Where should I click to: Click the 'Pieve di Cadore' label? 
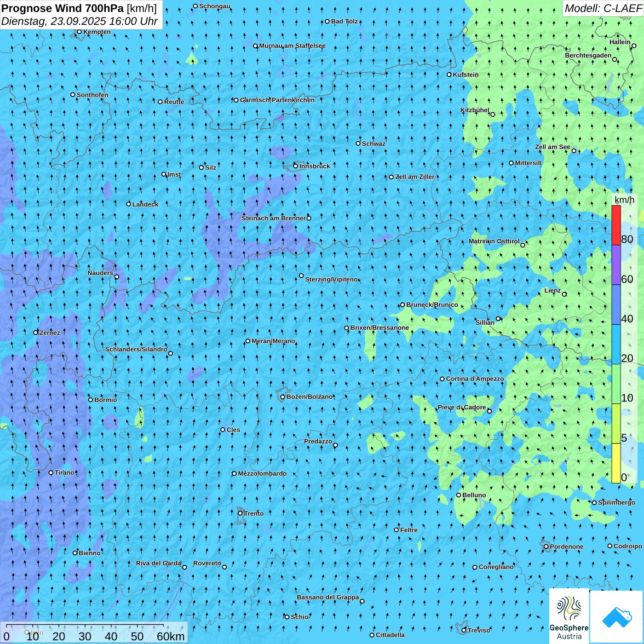(462, 407)
